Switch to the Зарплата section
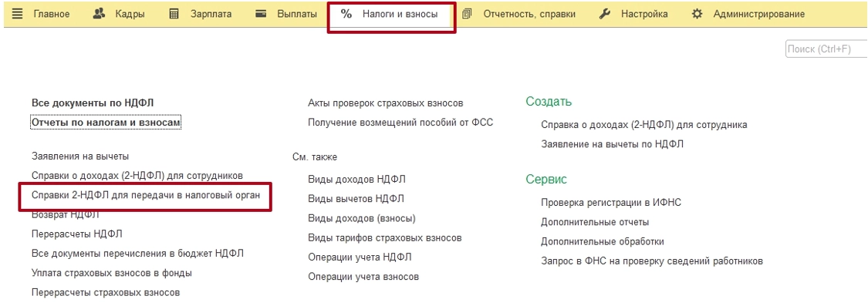 coord(211,14)
